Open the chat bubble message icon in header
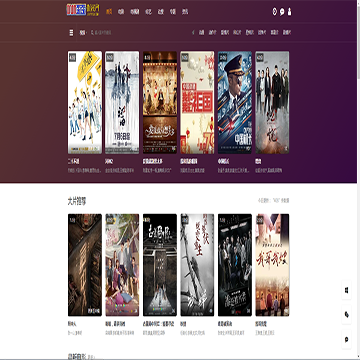 (x=282, y=12)
